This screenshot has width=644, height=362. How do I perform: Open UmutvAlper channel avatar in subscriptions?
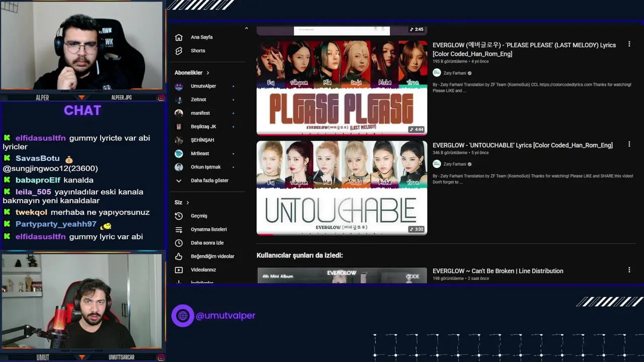tap(179, 86)
